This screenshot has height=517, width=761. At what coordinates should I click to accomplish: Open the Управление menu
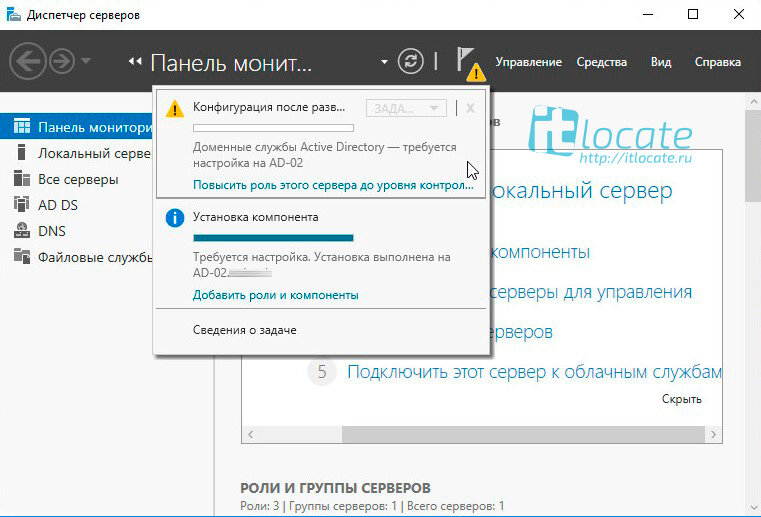(x=529, y=62)
